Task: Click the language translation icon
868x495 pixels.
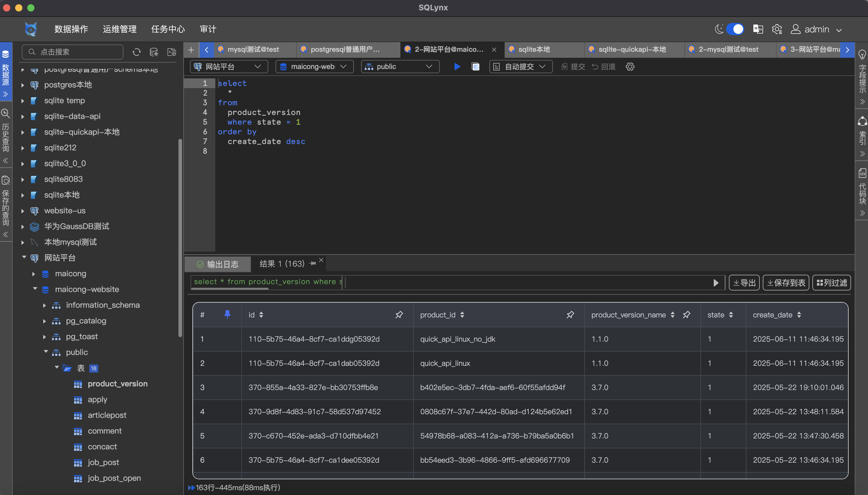Action: coord(758,29)
